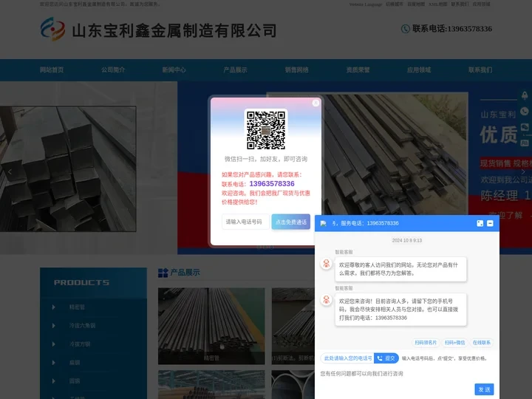The height and width of the screenshot is (399, 532).
Task: Open the 精密管 sidebar category link
Action: pos(77,307)
